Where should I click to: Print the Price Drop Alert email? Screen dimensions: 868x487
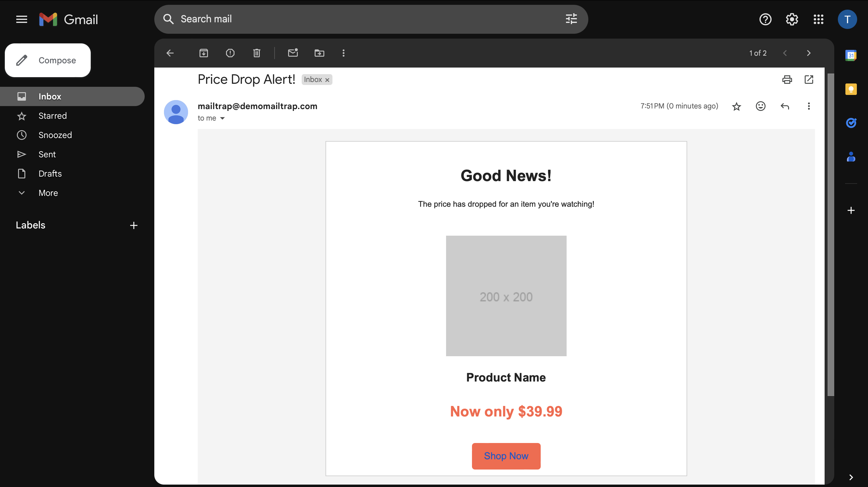click(x=787, y=80)
